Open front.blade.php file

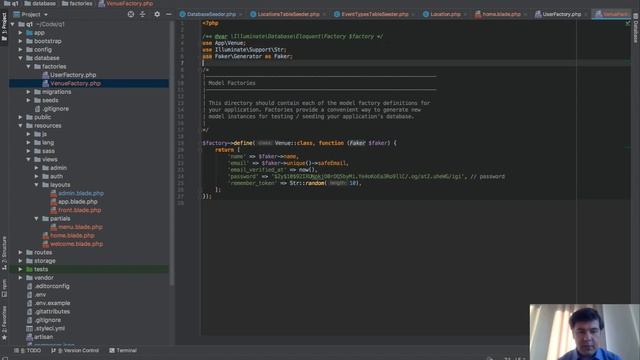[x=79, y=210]
